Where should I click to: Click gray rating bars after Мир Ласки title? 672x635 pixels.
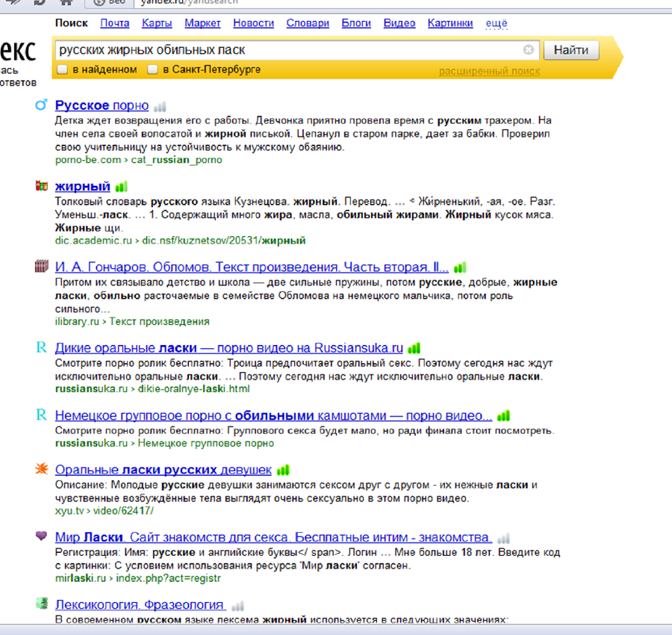tap(503, 538)
